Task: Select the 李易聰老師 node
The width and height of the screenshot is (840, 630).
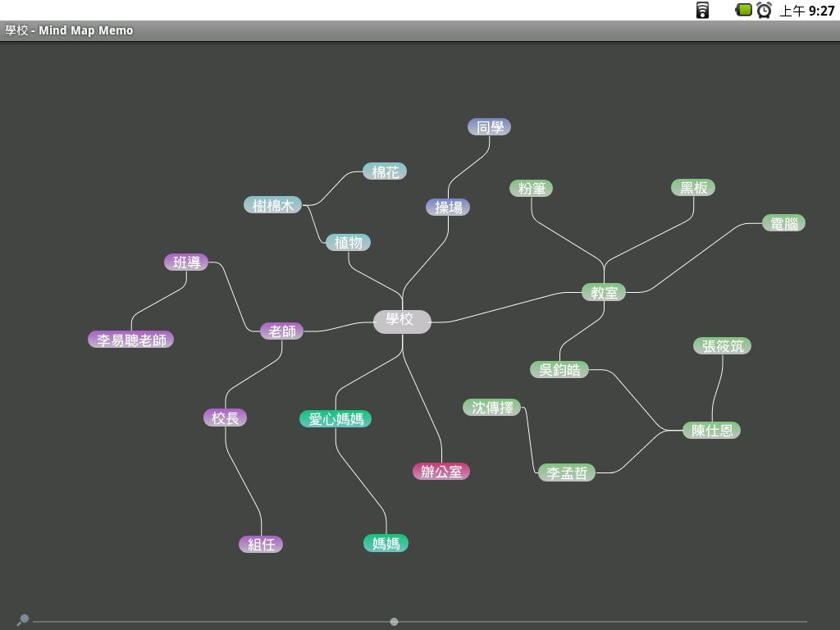Action: coord(131,340)
